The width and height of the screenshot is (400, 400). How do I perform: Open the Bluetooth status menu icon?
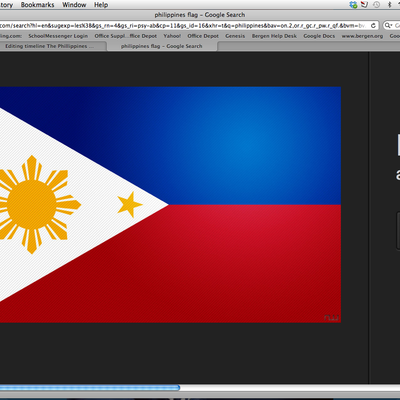(389, 5)
